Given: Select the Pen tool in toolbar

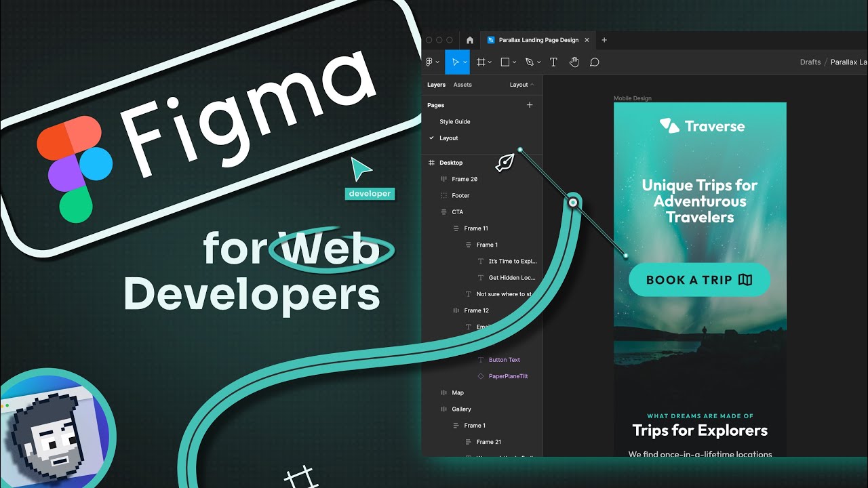Looking at the screenshot, I should 530,62.
